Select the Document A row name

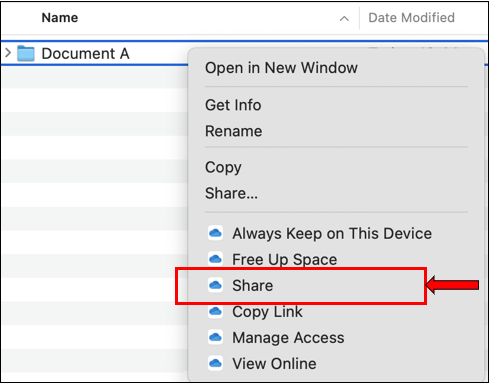point(85,54)
